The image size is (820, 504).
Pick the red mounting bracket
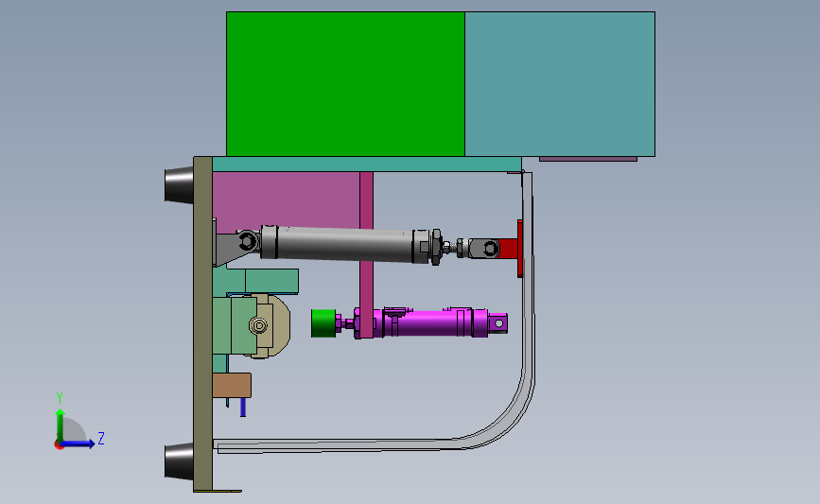511,249
